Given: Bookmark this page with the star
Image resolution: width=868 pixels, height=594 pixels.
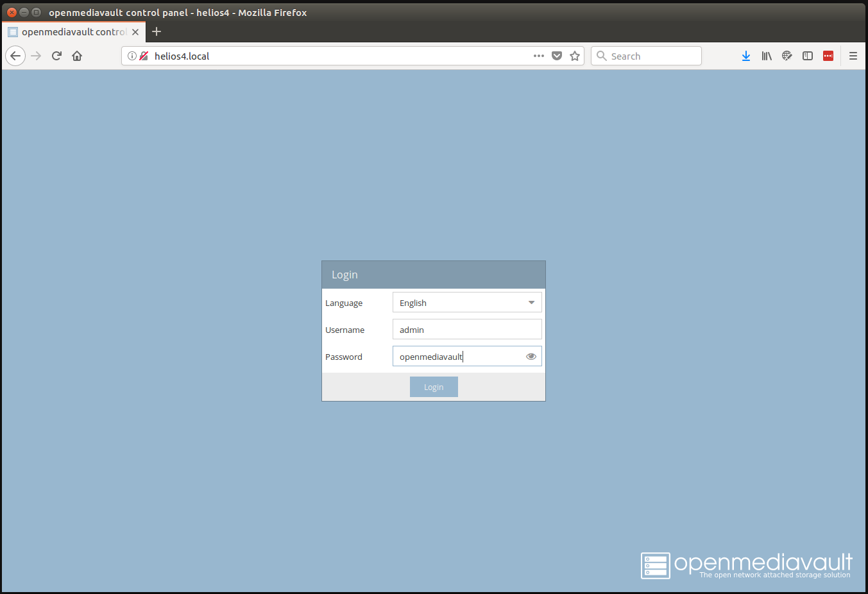Looking at the screenshot, I should (x=575, y=56).
